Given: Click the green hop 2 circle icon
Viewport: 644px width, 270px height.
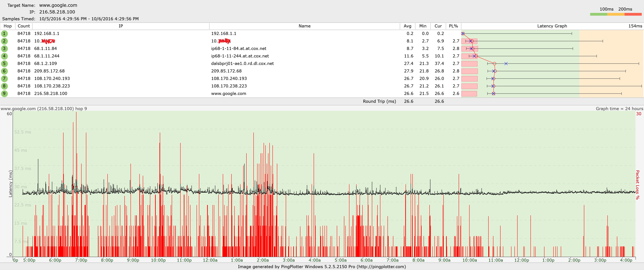Looking at the screenshot, I should coord(4,41).
